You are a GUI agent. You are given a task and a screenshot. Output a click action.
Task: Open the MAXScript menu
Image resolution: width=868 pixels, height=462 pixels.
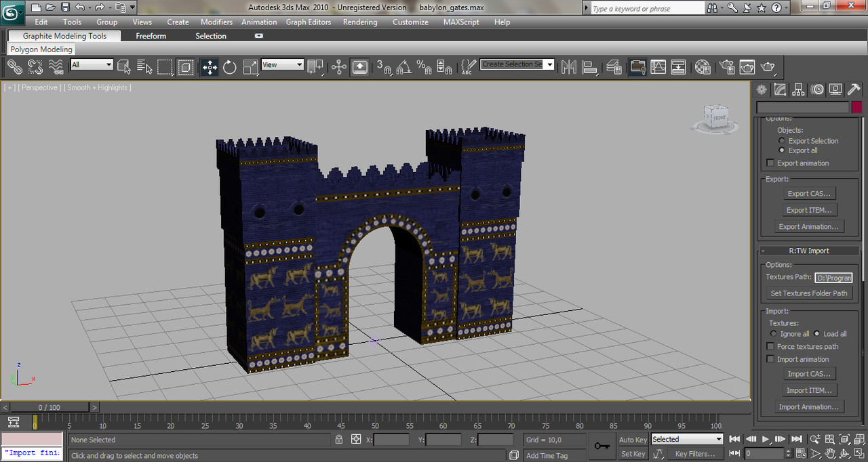461,22
